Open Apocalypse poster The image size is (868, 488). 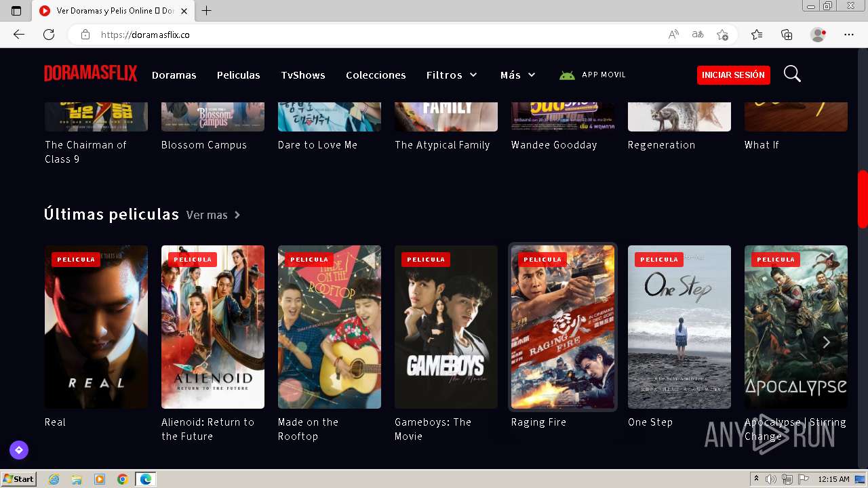pyautogui.click(x=796, y=327)
